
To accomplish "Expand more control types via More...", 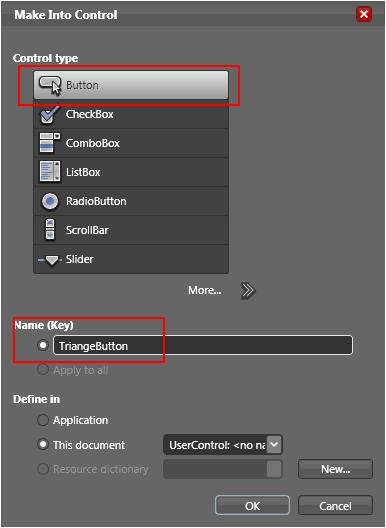I will (x=205, y=290).
